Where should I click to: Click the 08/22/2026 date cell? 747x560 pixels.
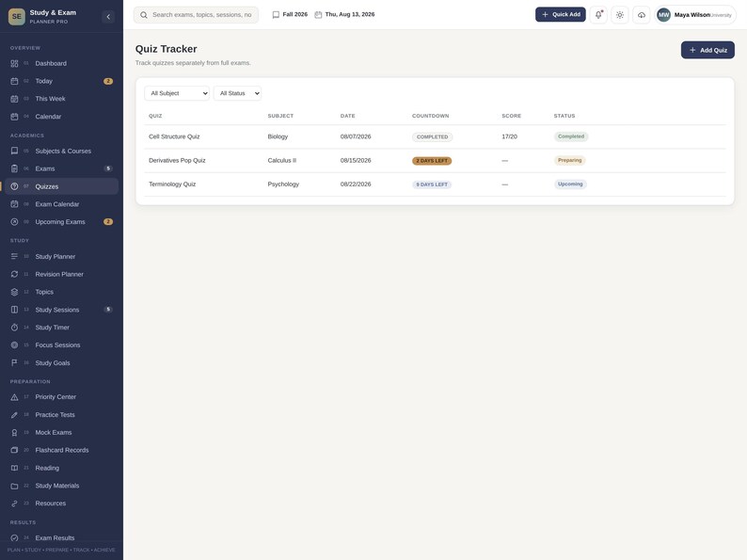pos(356,184)
